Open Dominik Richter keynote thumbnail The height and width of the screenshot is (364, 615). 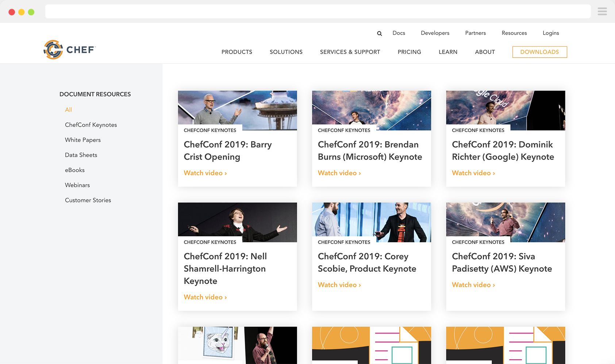tap(506, 110)
